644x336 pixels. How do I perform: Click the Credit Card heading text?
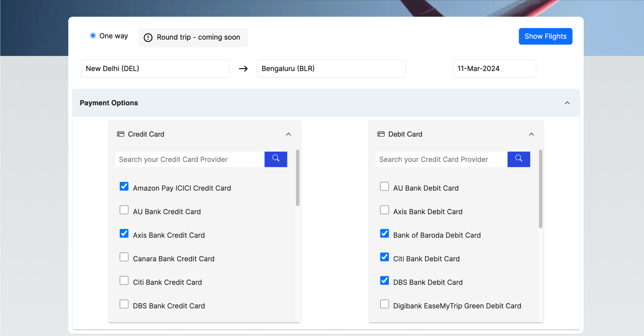pos(146,134)
